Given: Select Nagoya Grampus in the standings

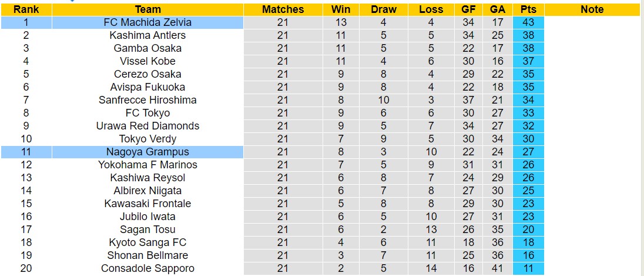Looking at the screenshot, I should [x=147, y=152].
